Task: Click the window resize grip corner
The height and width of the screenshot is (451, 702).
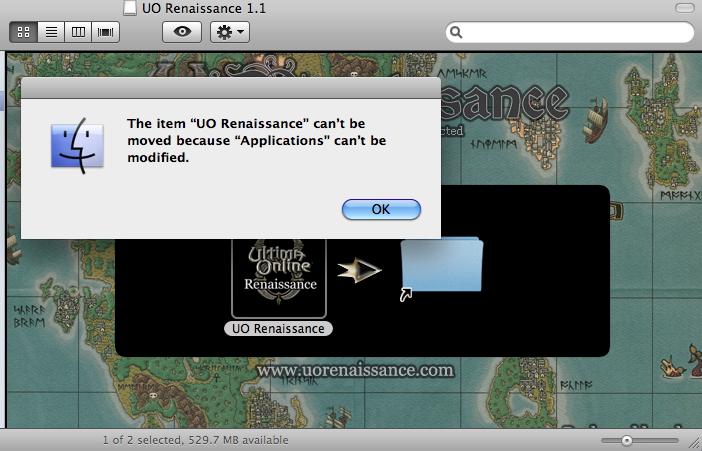Action: [x=693, y=443]
